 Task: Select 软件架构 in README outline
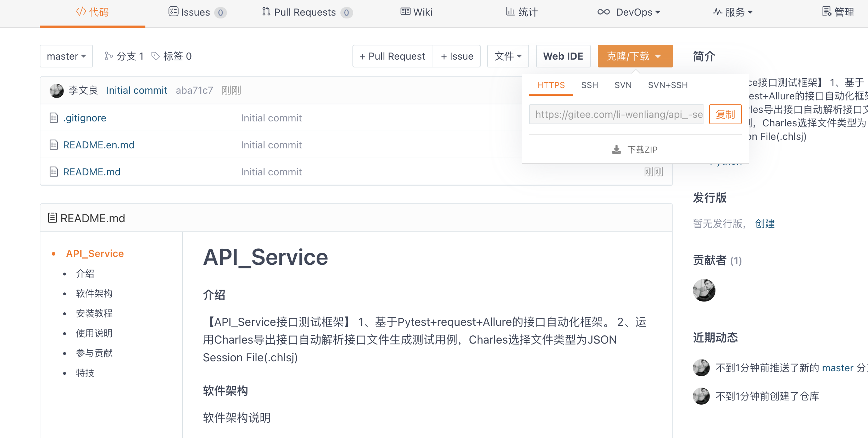pyautogui.click(x=94, y=294)
